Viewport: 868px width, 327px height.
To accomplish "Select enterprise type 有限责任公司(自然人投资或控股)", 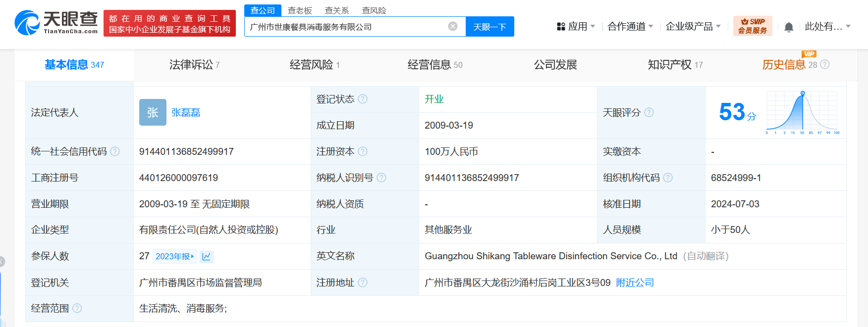I will [x=209, y=230].
